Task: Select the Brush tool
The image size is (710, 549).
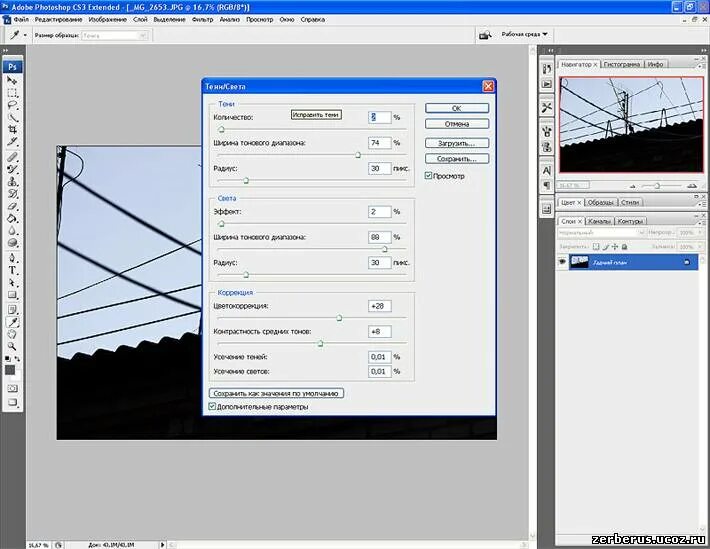Action: (12, 169)
